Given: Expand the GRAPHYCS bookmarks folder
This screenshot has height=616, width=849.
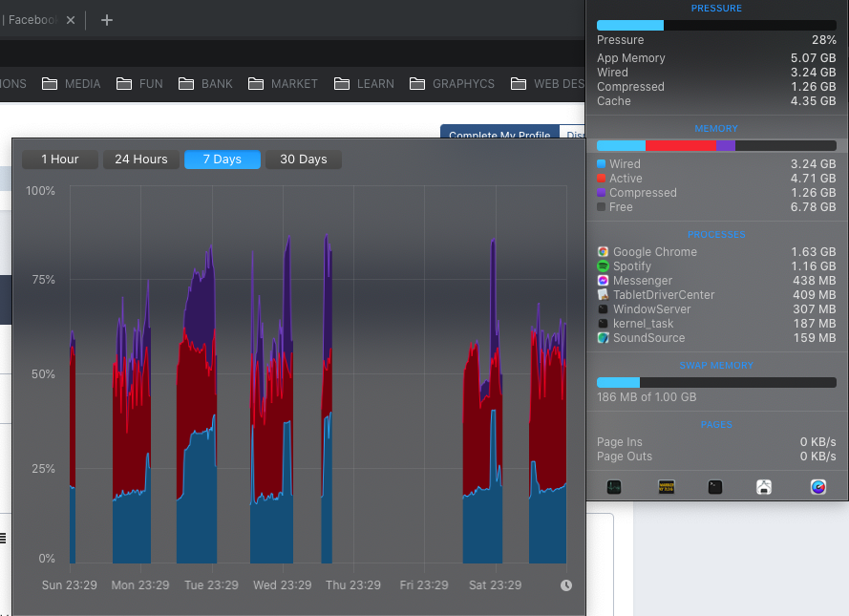Looking at the screenshot, I should (x=452, y=84).
